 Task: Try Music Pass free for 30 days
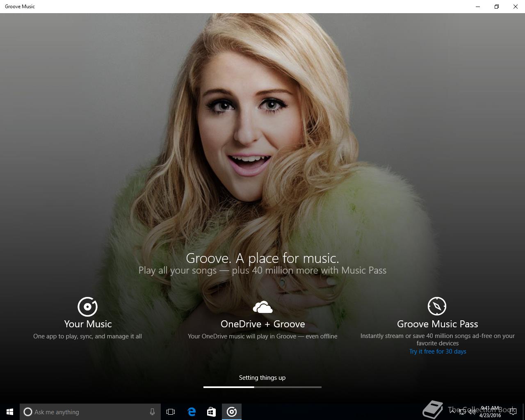438,352
